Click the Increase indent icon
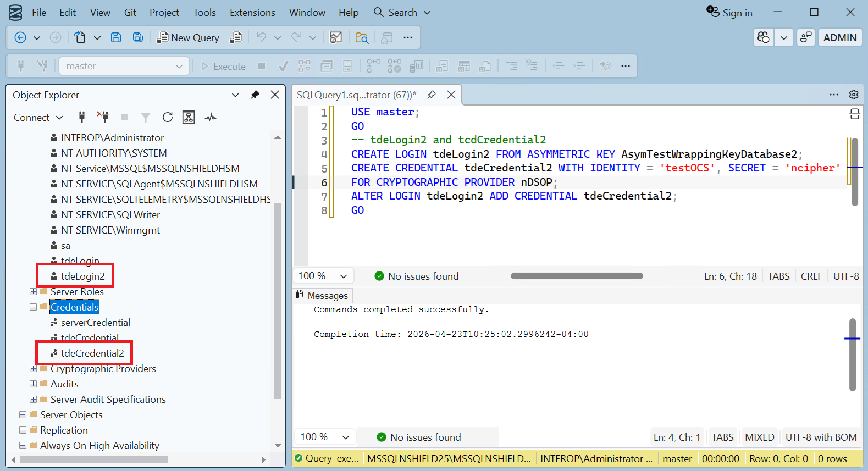 [x=579, y=66]
